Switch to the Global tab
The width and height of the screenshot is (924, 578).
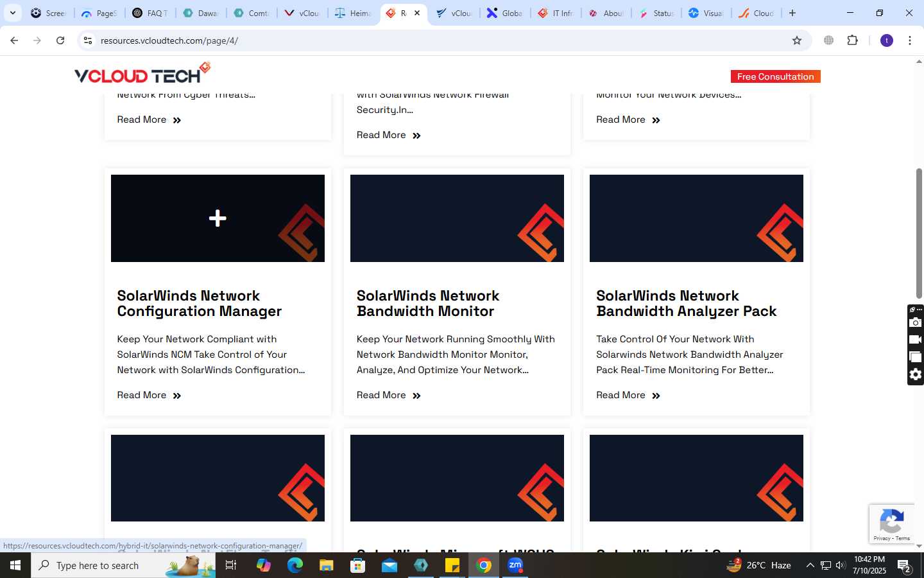pyautogui.click(x=505, y=13)
